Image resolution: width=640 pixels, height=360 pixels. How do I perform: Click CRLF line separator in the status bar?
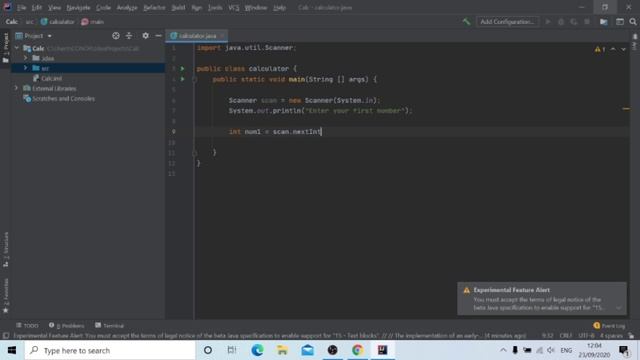click(x=565, y=336)
